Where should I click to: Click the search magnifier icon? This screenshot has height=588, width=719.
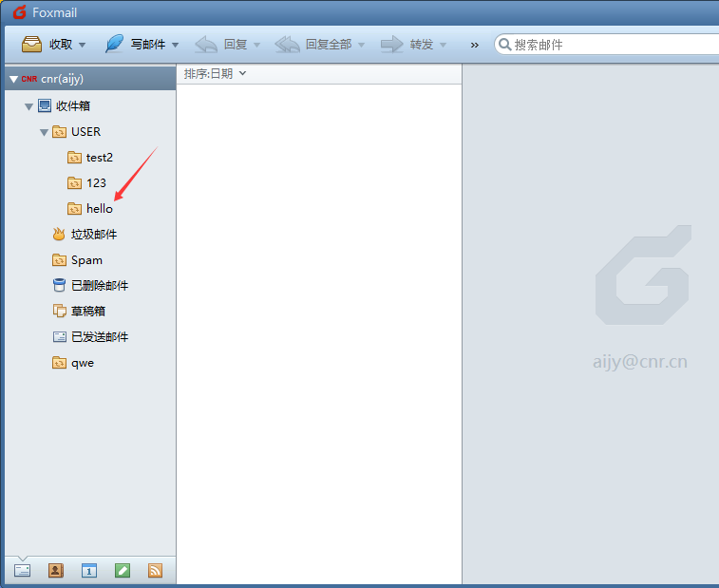tap(504, 45)
